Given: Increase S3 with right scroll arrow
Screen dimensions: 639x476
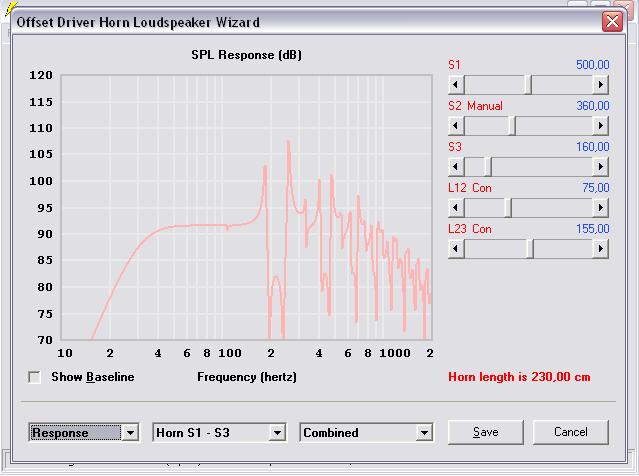Looking at the screenshot, I should (x=600, y=167).
